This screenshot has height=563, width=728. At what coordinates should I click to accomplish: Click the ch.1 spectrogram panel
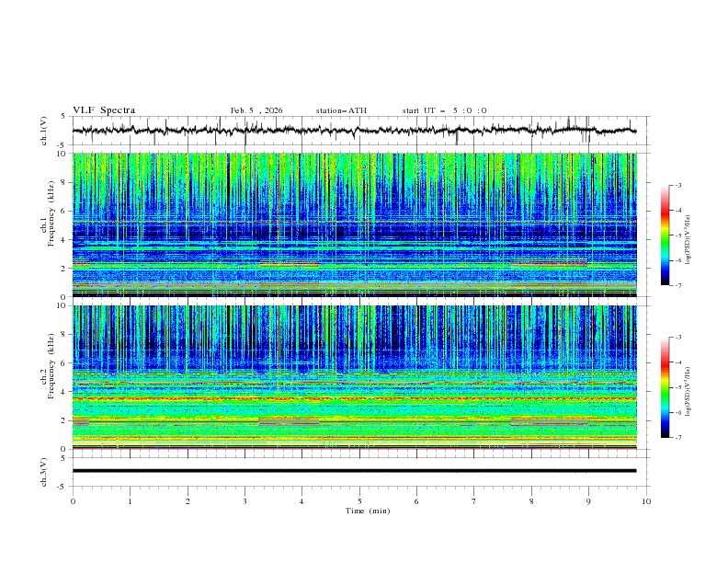[354, 224]
